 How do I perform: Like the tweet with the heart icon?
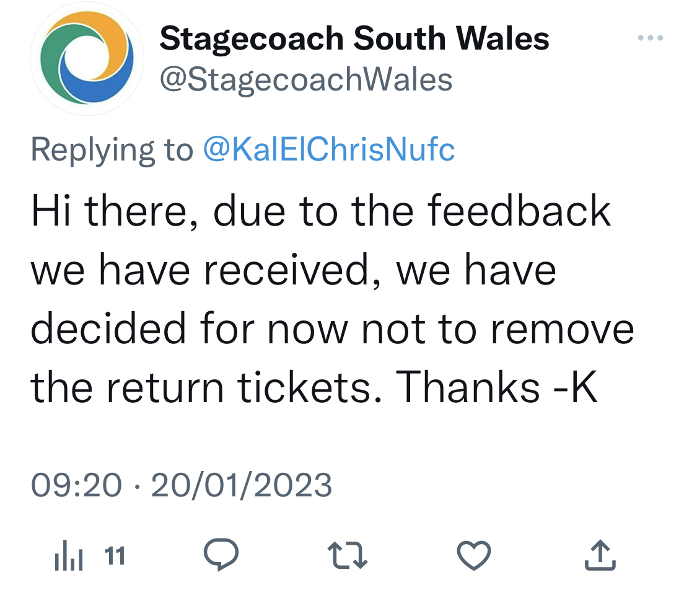tap(474, 555)
